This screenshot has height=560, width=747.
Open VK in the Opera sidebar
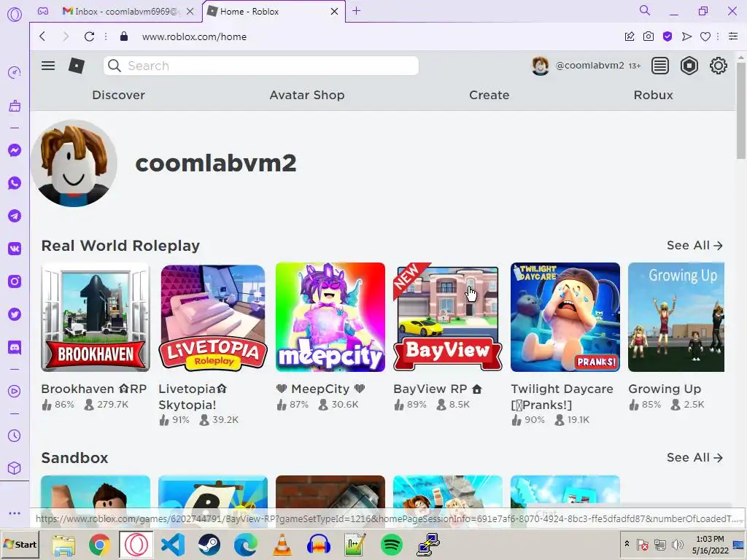click(x=15, y=249)
